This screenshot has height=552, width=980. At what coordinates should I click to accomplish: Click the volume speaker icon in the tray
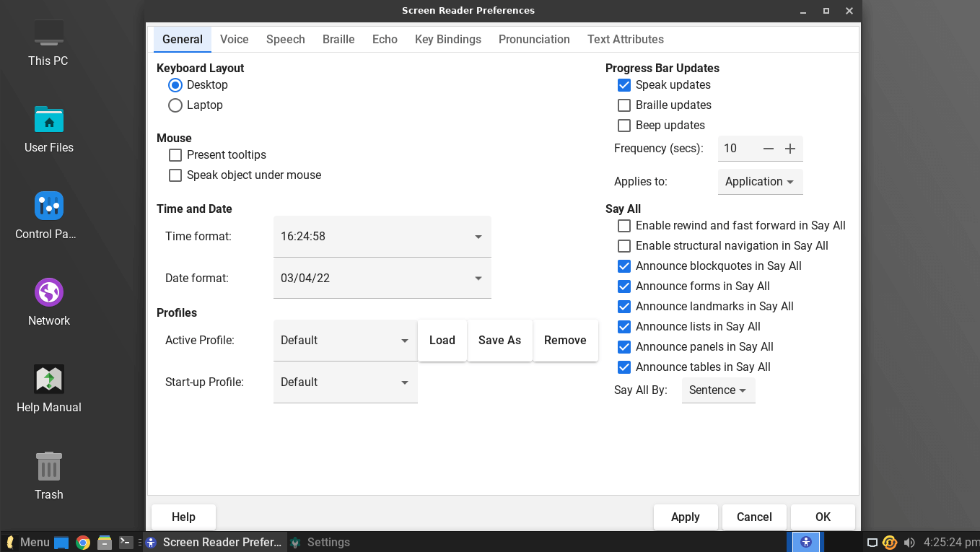pyautogui.click(x=909, y=543)
